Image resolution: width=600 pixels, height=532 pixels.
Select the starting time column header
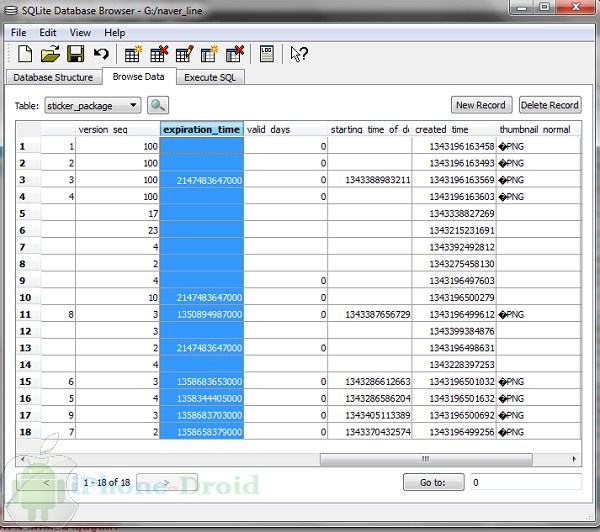pos(370,129)
